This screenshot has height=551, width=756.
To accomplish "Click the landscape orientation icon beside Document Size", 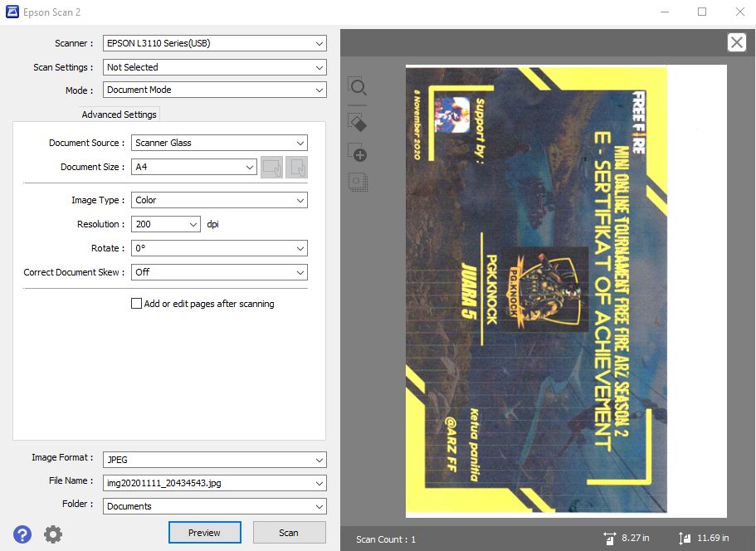I will [x=272, y=168].
